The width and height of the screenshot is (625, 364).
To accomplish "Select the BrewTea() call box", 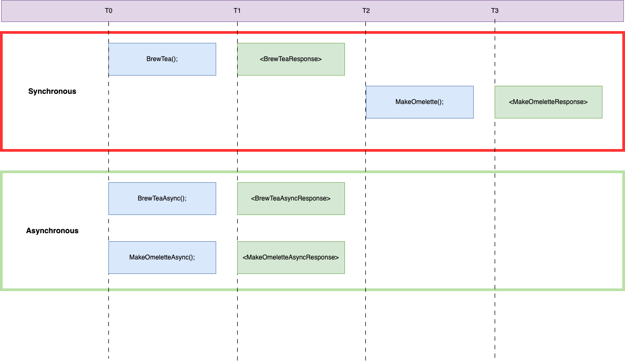I will pos(162,59).
